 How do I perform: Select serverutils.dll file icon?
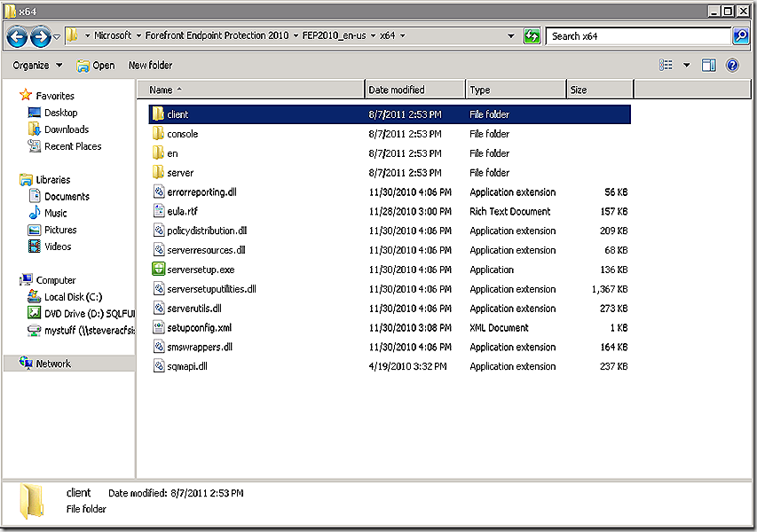click(x=159, y=309)
